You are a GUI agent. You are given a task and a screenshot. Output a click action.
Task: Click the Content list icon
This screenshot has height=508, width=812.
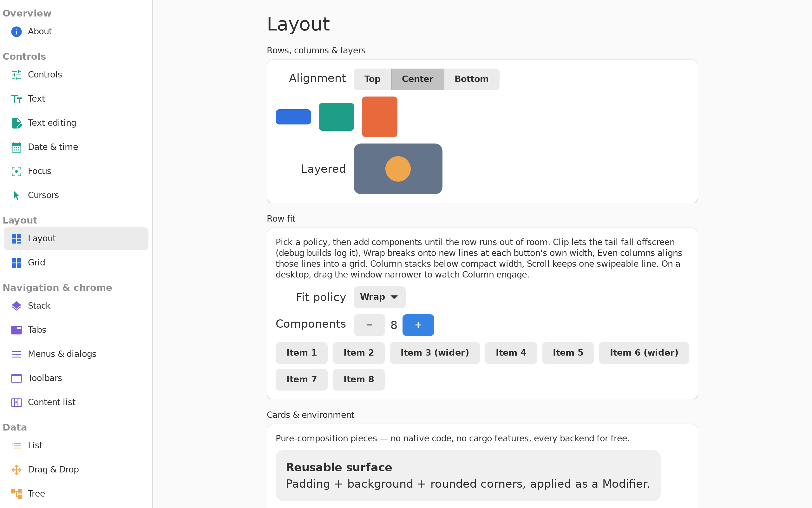click(x=16, y=403)
